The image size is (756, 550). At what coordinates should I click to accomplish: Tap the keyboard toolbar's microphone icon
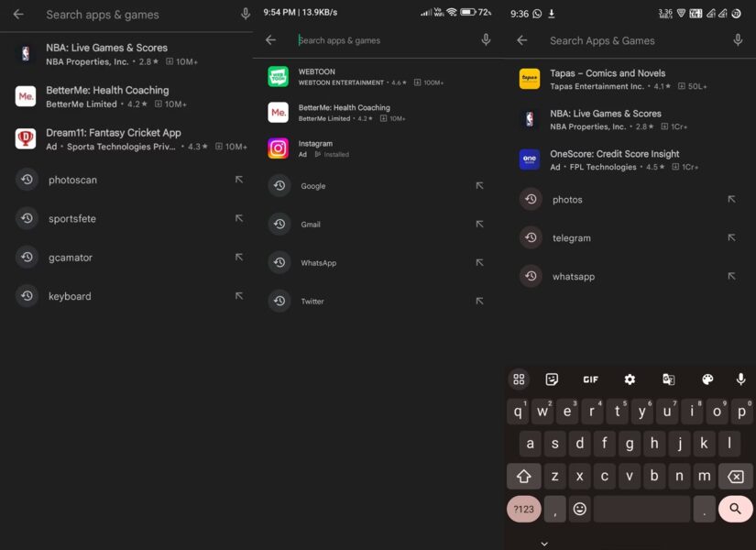pos(740,379)
